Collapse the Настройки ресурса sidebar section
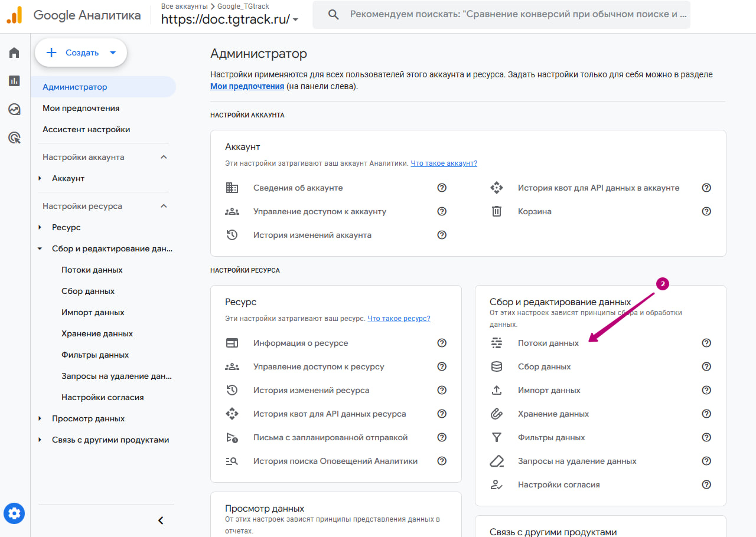The image size is (756, 537). click(164, 206)
